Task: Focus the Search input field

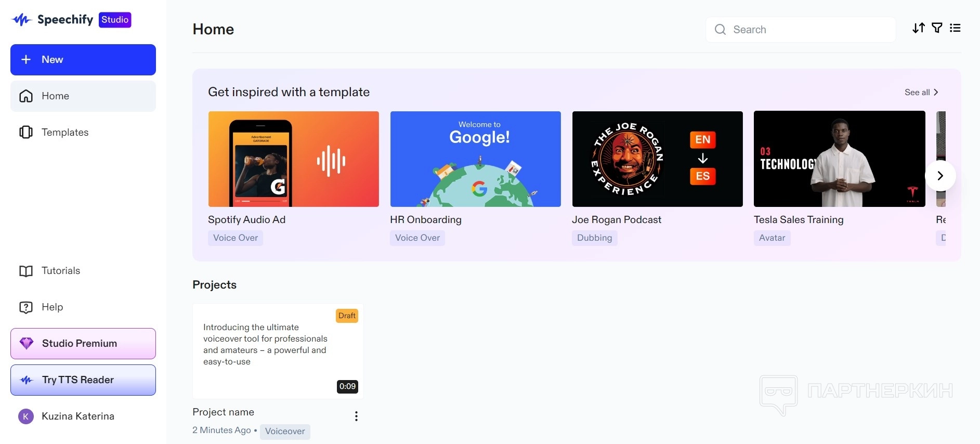Action: [801, 30]
